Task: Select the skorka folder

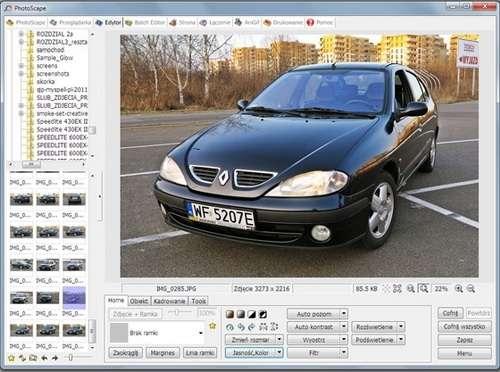Action: pos(46,82)
